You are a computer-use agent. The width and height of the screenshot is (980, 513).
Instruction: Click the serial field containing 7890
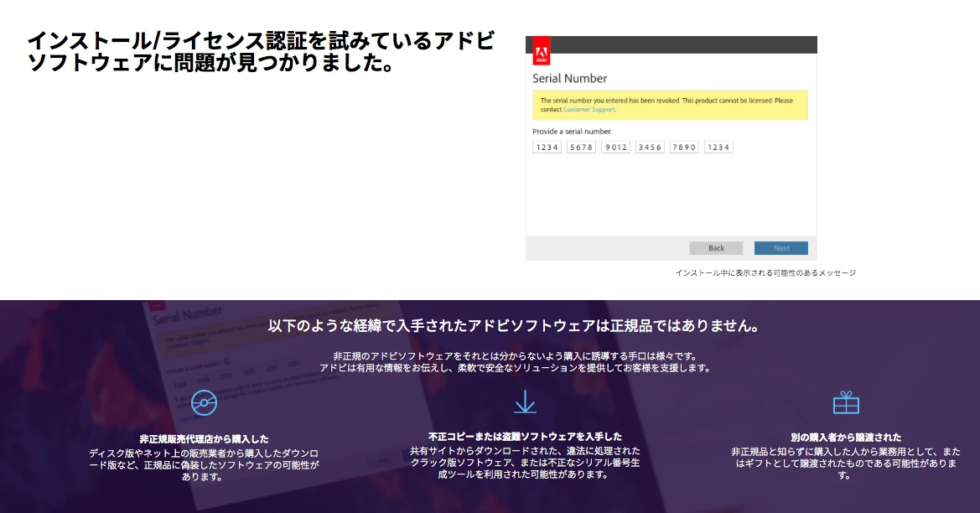(x=684, y=148)
